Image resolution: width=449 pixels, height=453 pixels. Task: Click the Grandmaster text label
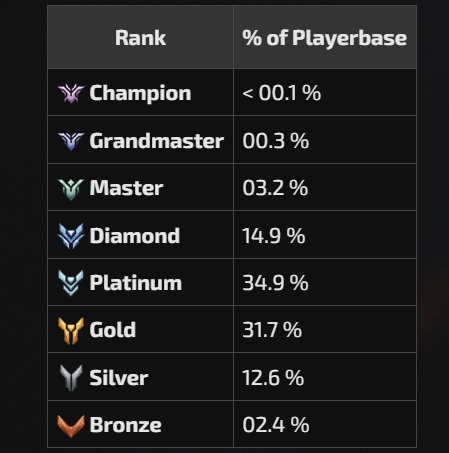tap(156, 141)
